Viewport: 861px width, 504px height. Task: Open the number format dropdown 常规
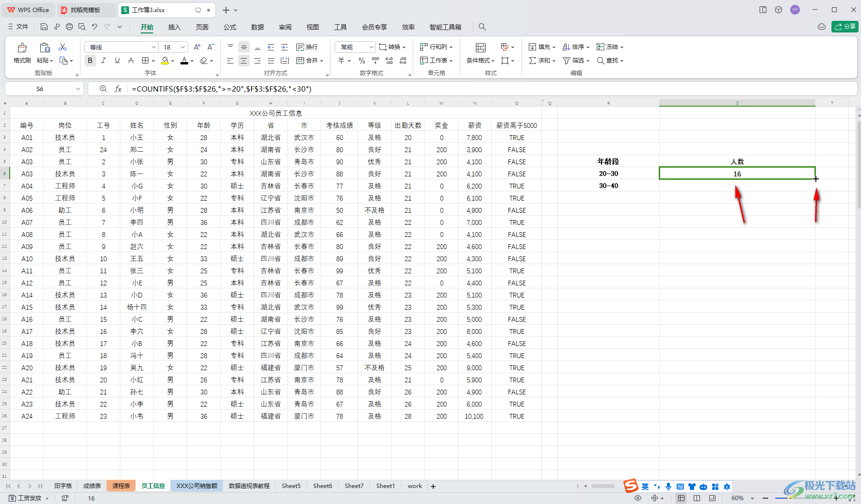372,47
